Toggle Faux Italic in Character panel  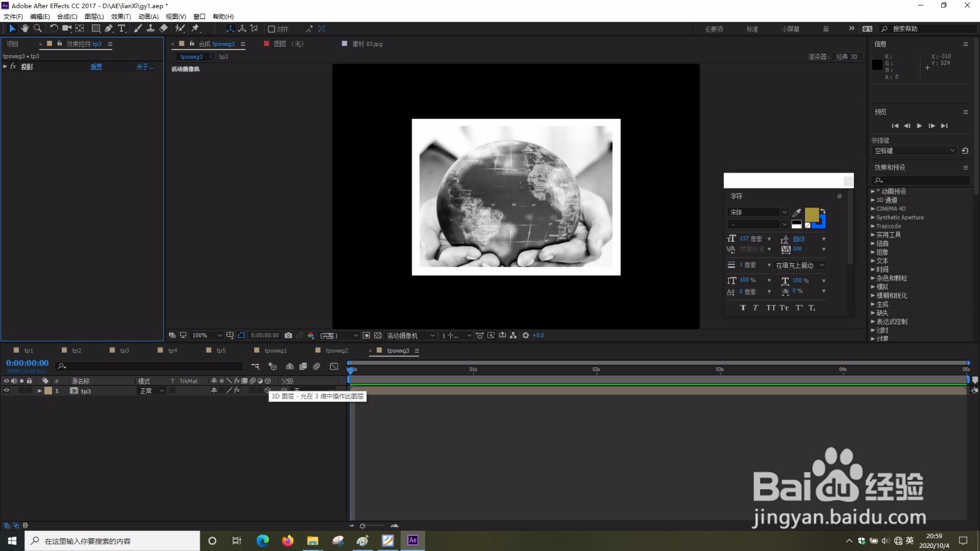point(755,307)
